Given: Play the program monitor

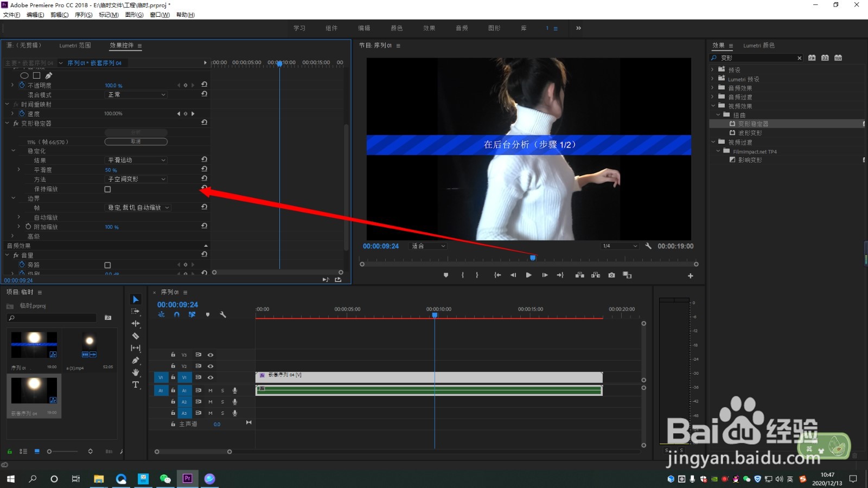Looking at the screenshot, I should click(528, 275).
